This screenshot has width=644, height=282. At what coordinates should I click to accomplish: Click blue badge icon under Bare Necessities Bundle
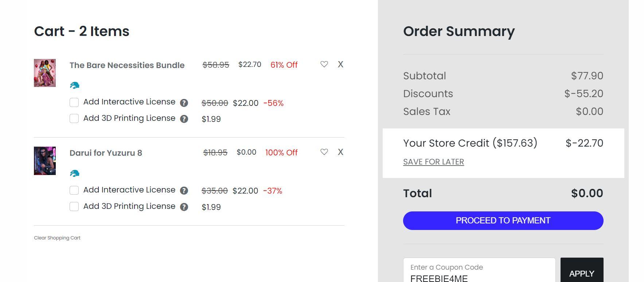pyautogui.click(x=75, y=86)
